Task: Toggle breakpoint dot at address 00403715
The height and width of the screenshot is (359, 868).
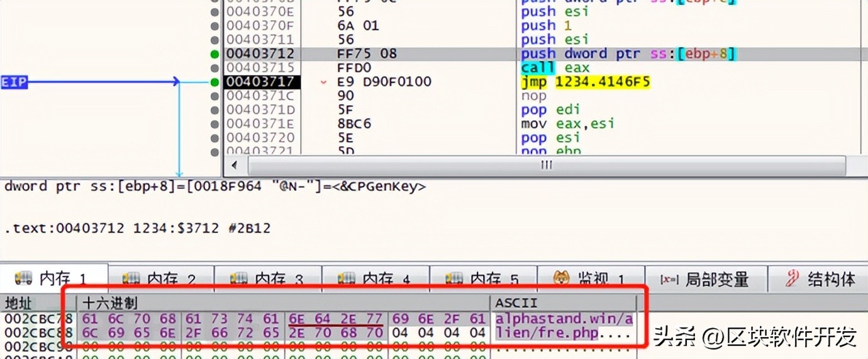Action: click(x=215, y=68)
